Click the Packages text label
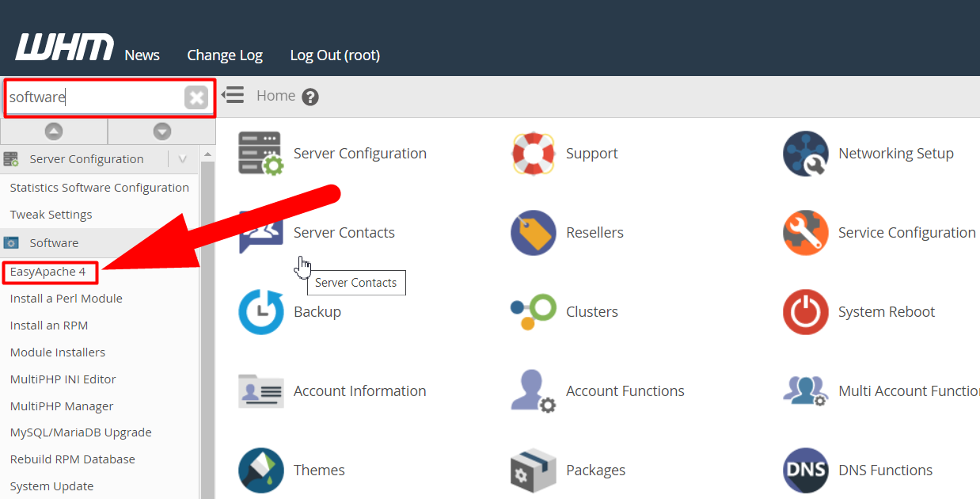Image resolution: width=980 pixels, height=499 pixels. (596, 470)
